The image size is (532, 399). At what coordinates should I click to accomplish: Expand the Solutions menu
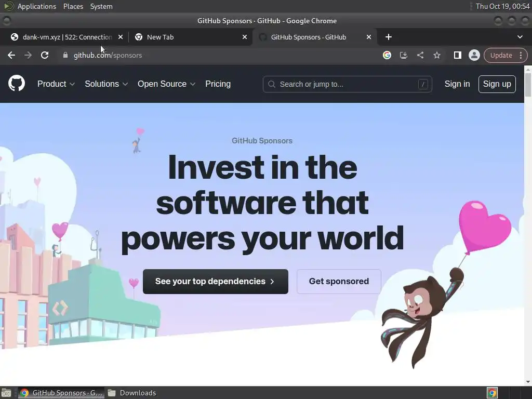coord(106,84)
